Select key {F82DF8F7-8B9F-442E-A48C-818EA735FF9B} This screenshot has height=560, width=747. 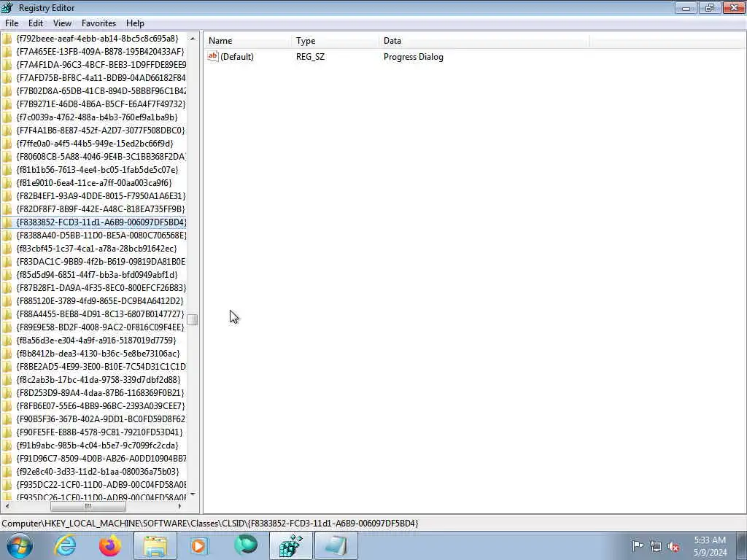pos(101,209)
